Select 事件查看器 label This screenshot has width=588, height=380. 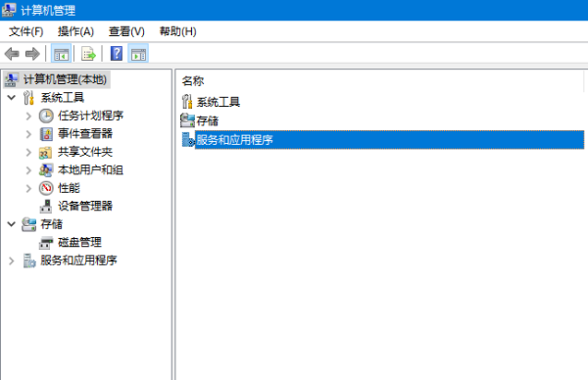(85, 134)
